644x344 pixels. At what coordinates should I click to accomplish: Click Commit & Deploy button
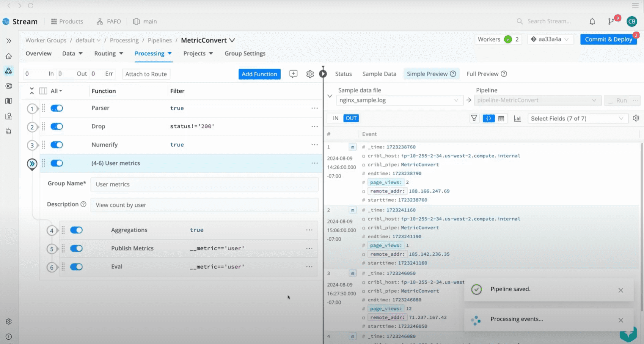608,40
